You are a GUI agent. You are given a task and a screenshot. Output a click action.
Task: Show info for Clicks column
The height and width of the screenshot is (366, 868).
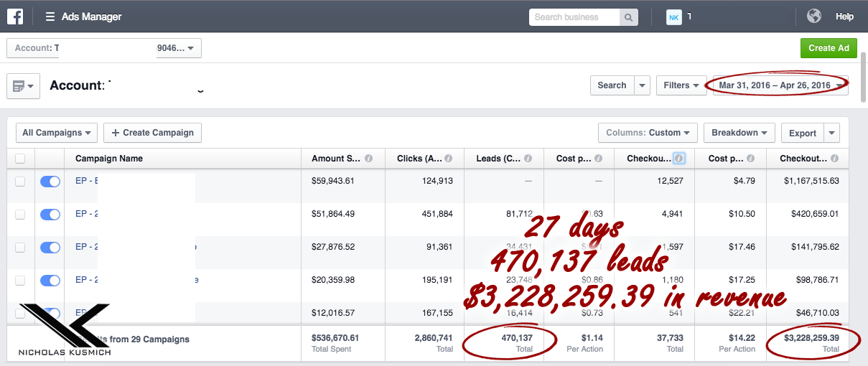[448, 159]
